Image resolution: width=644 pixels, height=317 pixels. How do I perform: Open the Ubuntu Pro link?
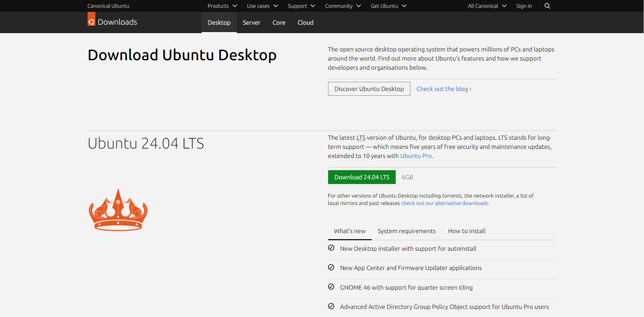[x=416, y=156]
